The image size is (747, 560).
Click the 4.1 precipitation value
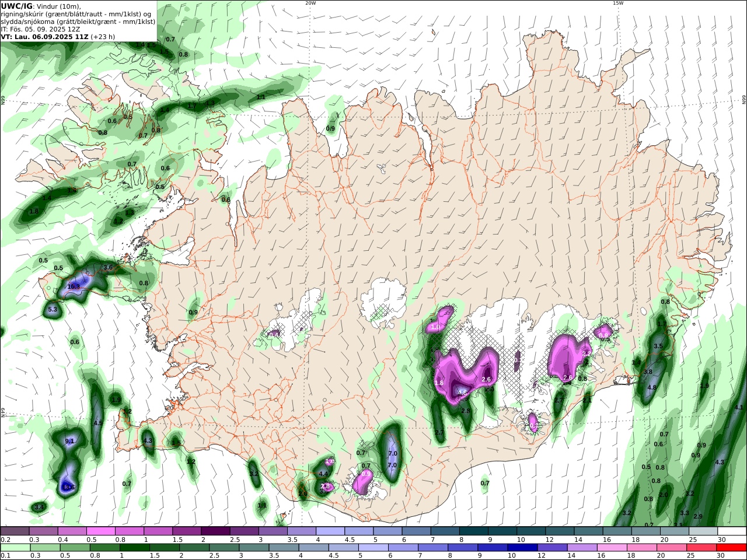point(739,408)
